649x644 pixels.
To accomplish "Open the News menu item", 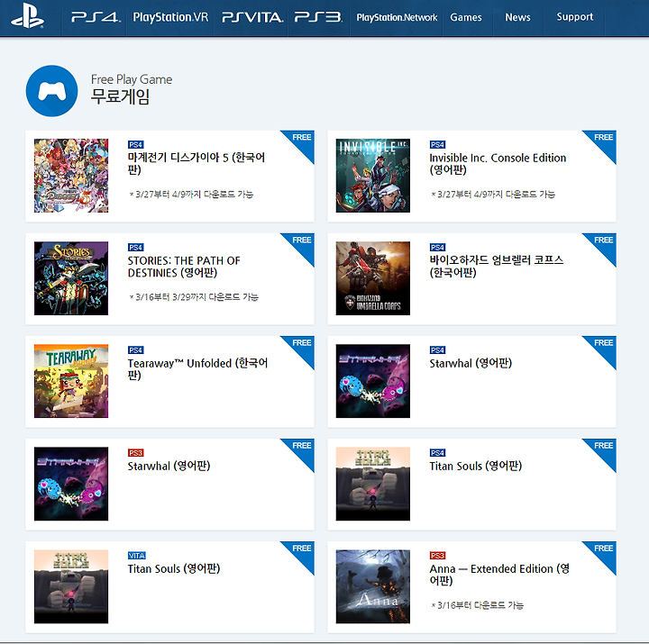I will pyautogui.click(x=517, y=17).
